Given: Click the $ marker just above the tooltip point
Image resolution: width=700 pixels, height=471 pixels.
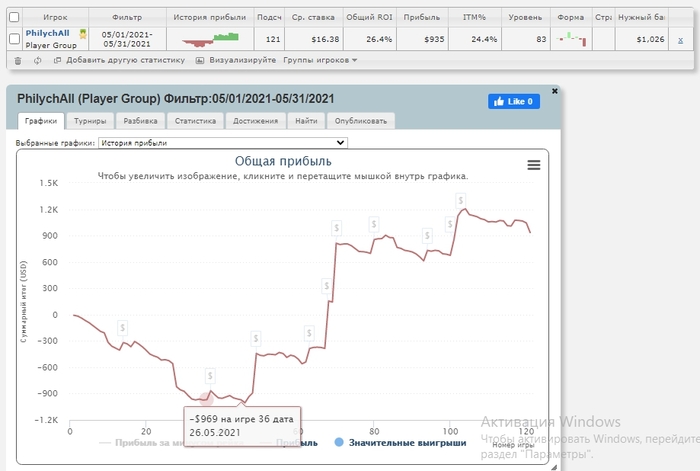Looking at the screenshot, I should (x=210, y=376).
